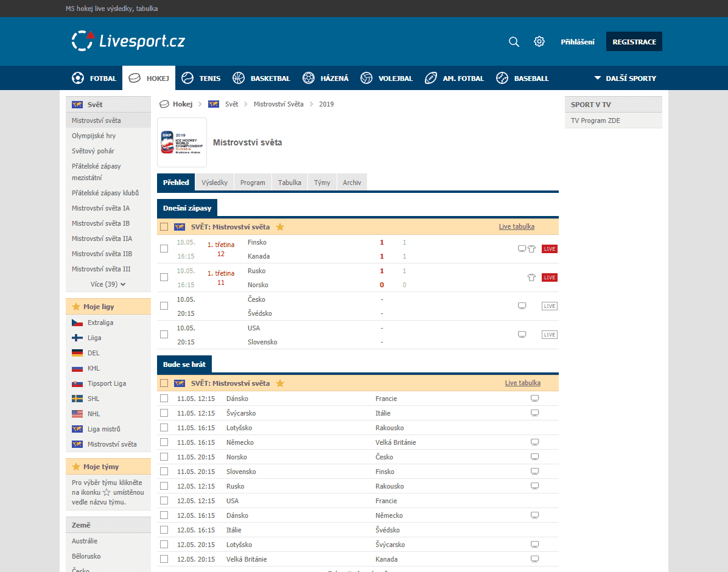Image resolution: width=728 pixels, height=572 pixels.
Task: Click LIVE badge for USA–Slovensko match
Action: 550,335
